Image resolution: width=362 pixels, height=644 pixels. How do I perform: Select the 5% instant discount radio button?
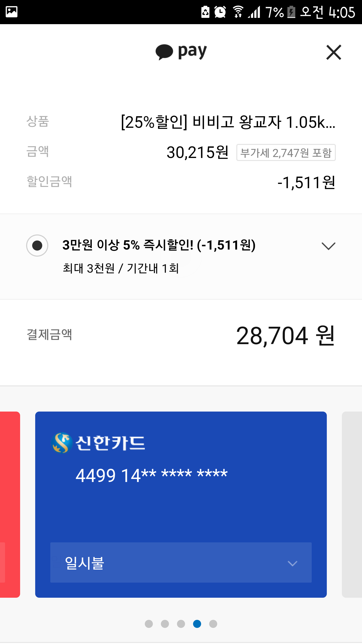pyautogui.click(x=37, y=246)
